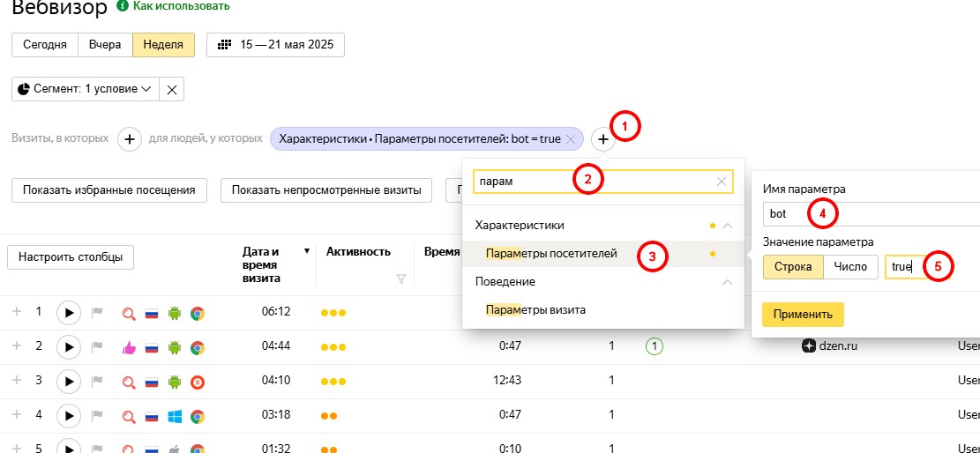Click the Android OS icon in row 2

(175, 348)
